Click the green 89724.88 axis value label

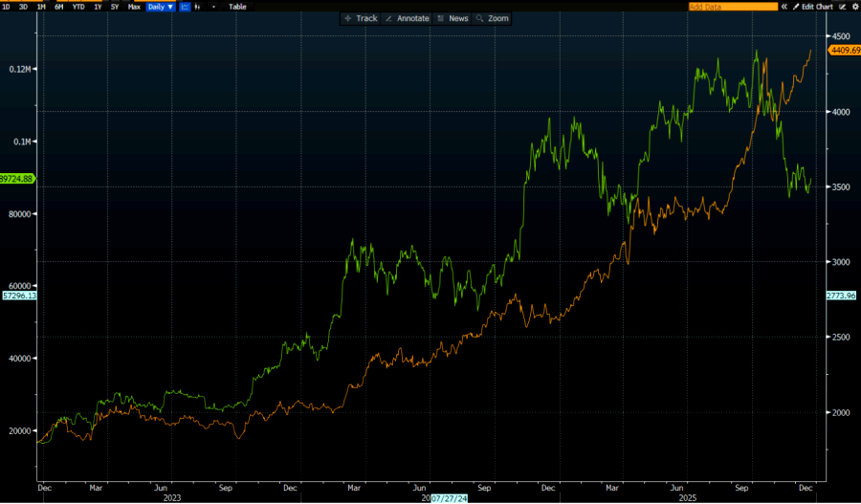[17, 178]
